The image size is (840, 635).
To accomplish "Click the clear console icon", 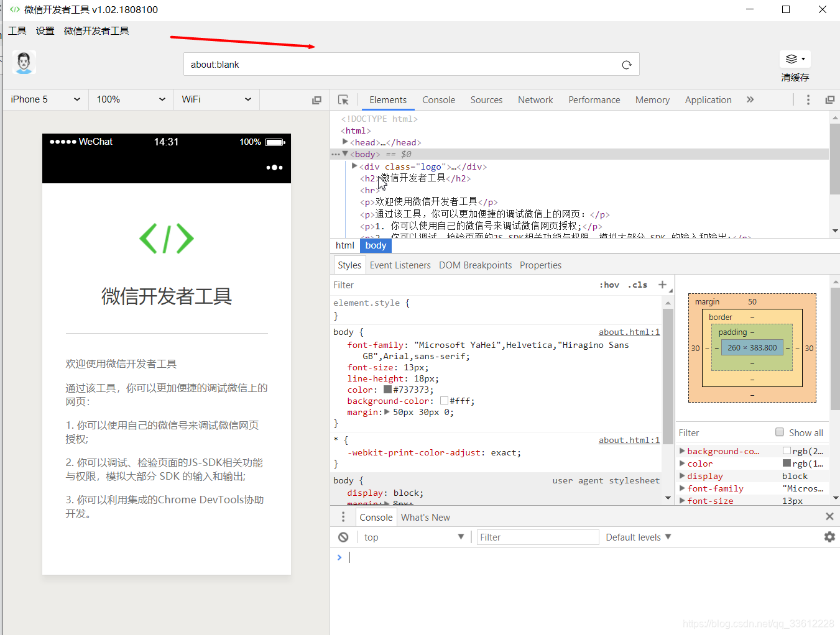I will point(343,537).
